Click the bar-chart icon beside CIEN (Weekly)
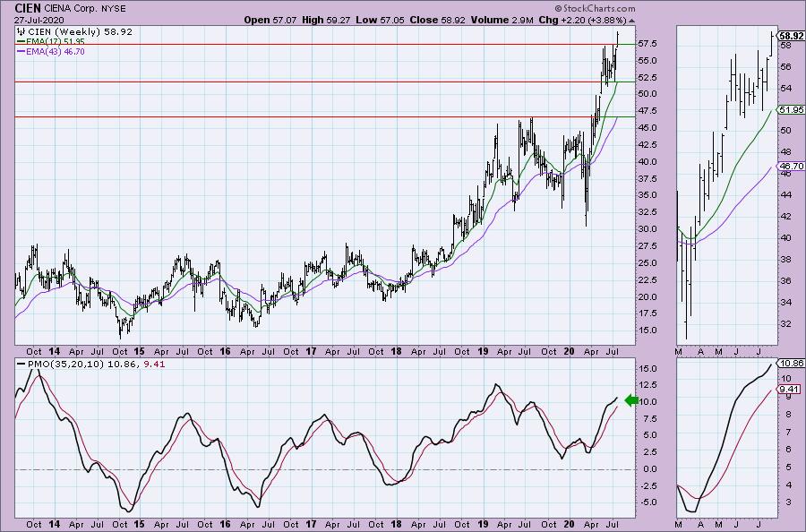This screenshot has height=532, width=806. tap(21, 32)
